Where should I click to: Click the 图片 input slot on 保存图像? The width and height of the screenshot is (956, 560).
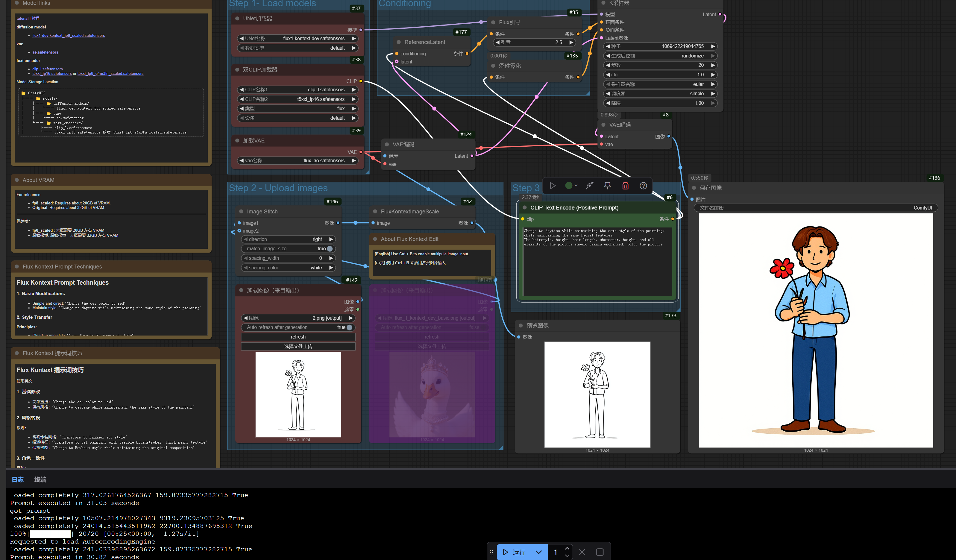(692, 199)
